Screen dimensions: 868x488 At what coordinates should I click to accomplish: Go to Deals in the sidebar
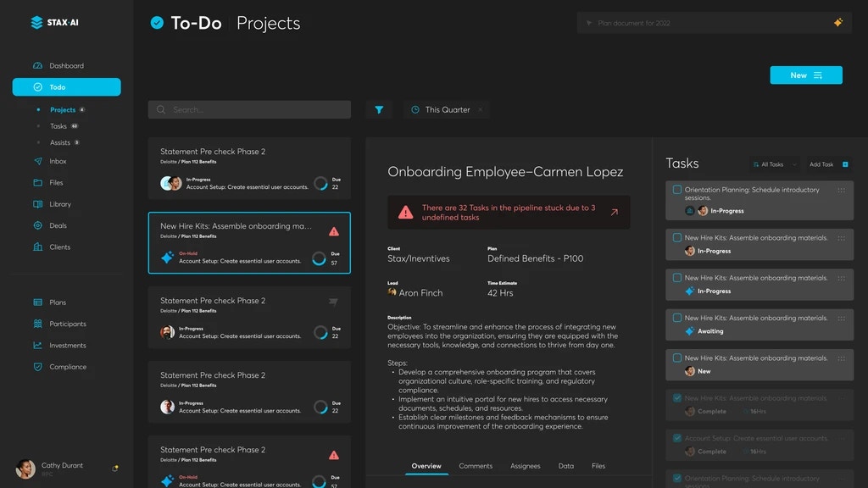[58, 225]
